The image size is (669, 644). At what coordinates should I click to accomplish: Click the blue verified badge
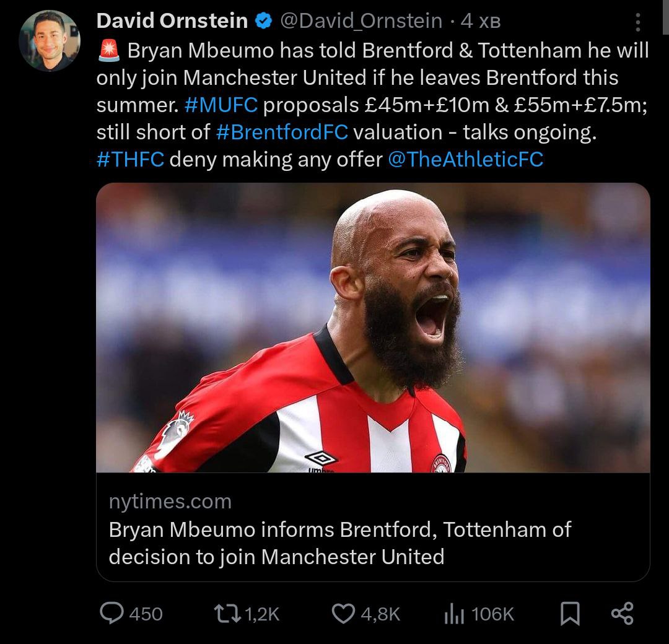(x=264, y=21)
